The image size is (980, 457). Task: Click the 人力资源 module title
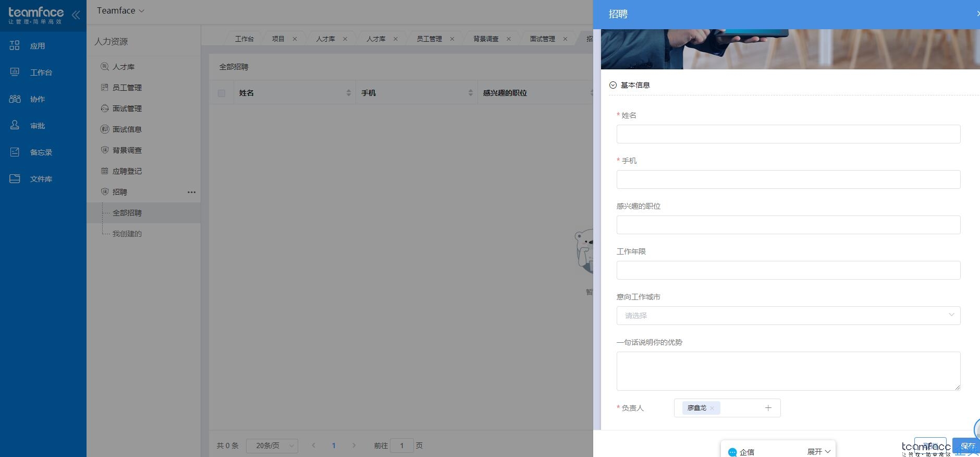(x=111, y=41)
